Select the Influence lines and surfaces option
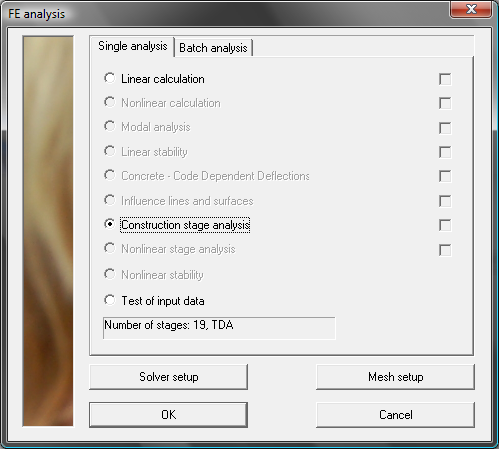The width and height of the screenshot is (499, 449). click(179, 201)
